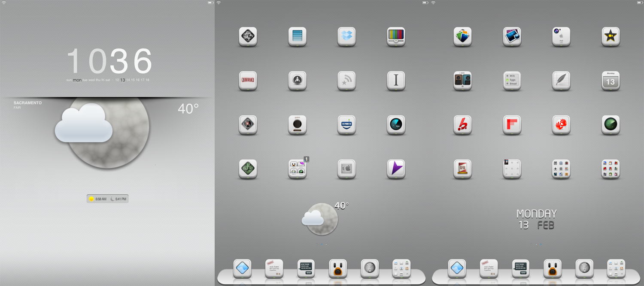Tap the 40° temperature on lock screen
The image size is (644, 286).
pos(188,109)
